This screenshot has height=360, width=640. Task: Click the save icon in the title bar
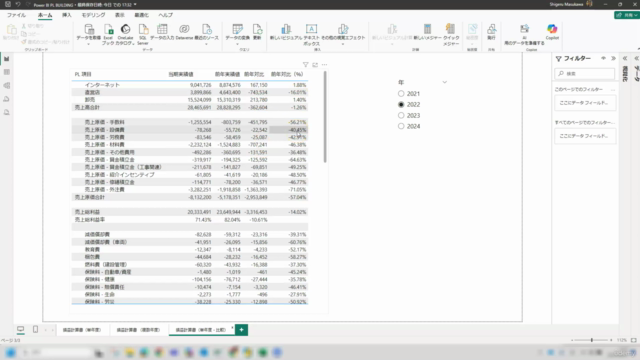(x=7, y=4)
